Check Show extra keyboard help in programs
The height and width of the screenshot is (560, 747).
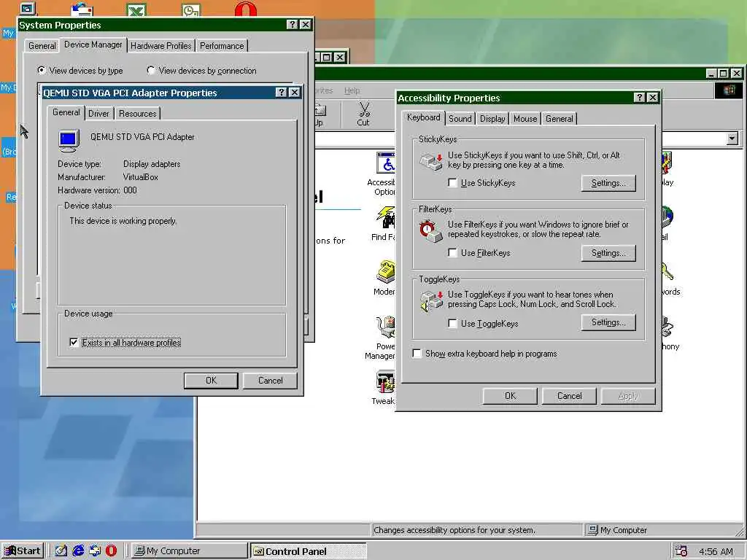click(417, 354)
